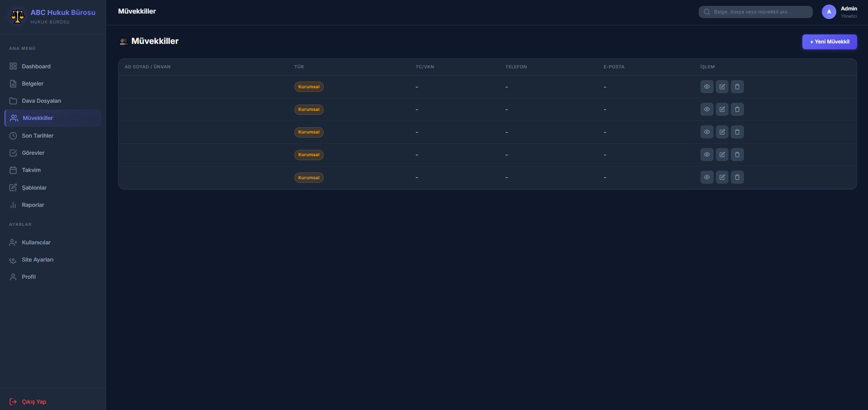
Task: Select Müvekkiller in sidebar
Action: (53, 118)
